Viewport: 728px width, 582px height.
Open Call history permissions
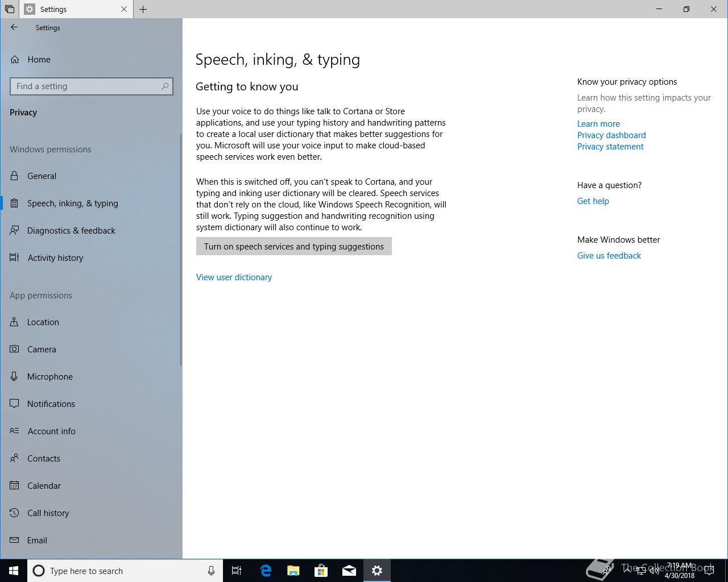(48, 513)
